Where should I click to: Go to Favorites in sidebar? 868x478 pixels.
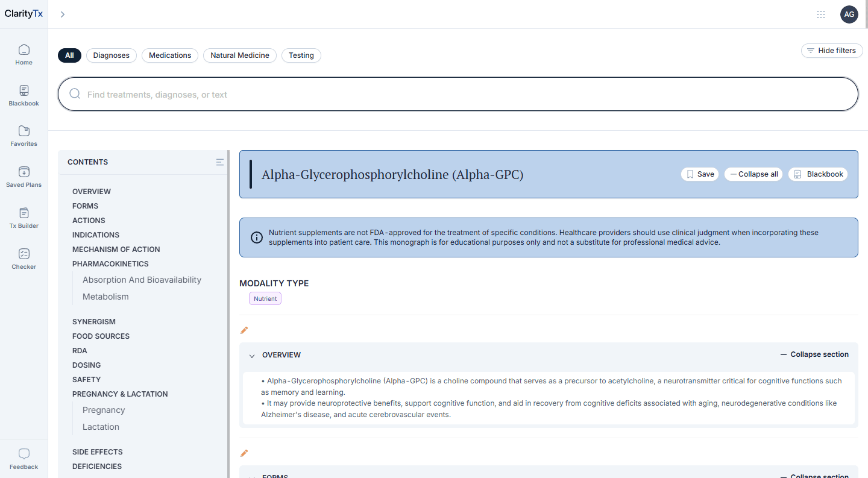24,136
